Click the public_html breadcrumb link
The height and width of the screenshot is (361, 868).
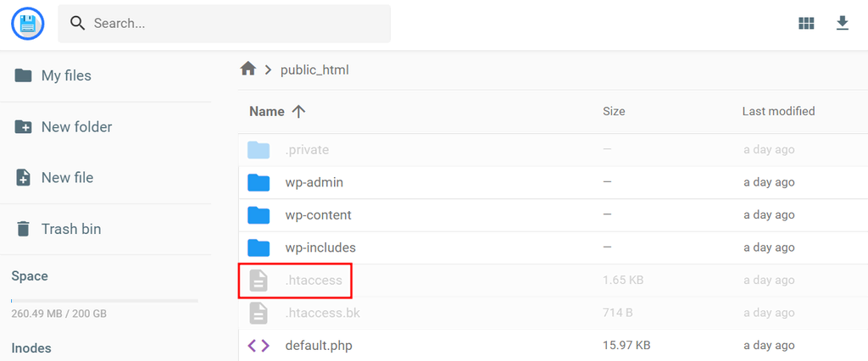(x=314, y=69)
